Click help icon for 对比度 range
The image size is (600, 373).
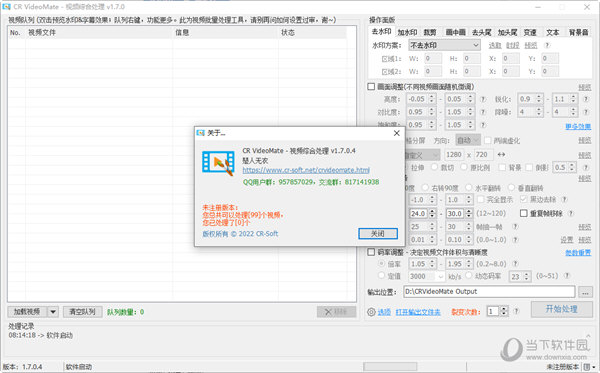[483, 112]
